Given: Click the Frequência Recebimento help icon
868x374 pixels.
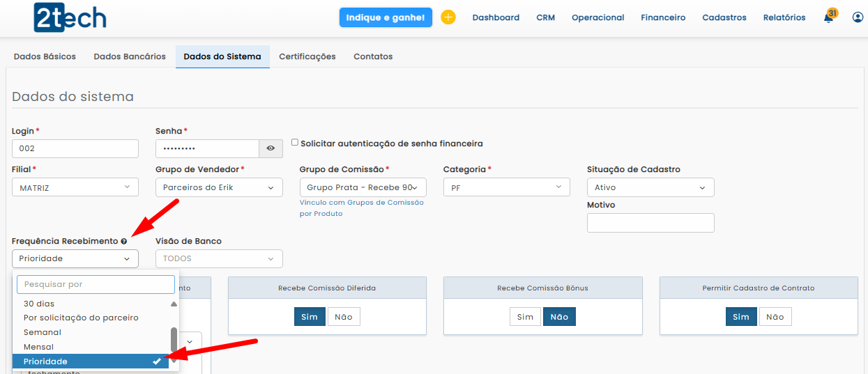Looking at the screenshot, I should [124, 242].
